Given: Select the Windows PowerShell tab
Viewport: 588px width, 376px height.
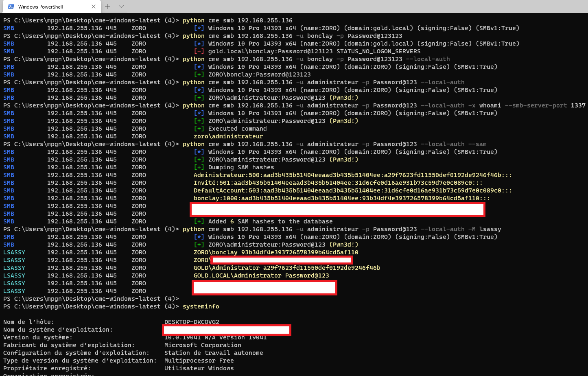Looking at the screenshot, I should [x=51, y=7].
